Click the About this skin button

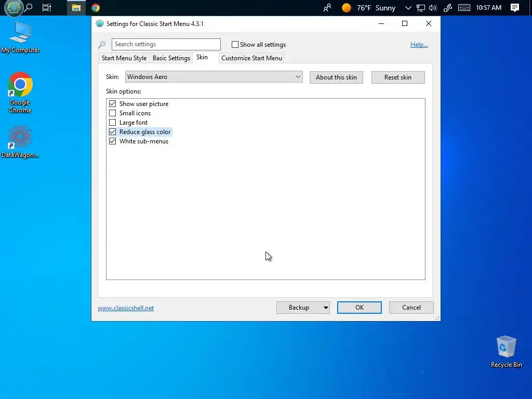336,77
